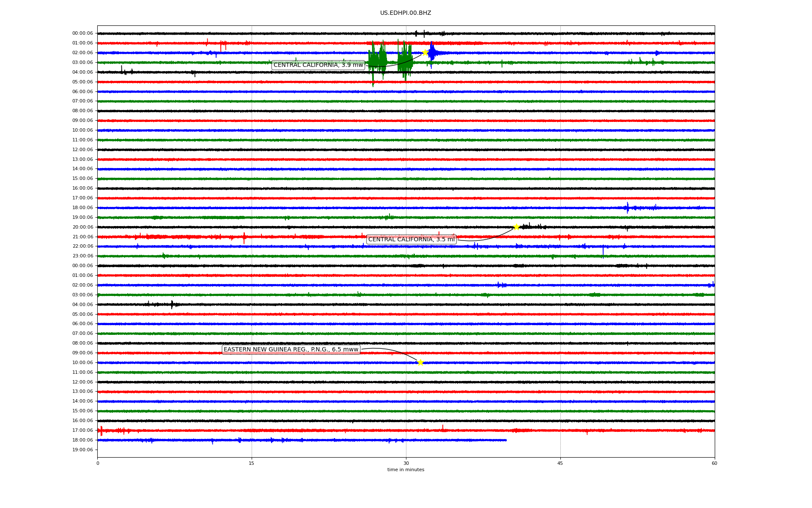Click the yellow star on 20:00:06 trace

516,227
